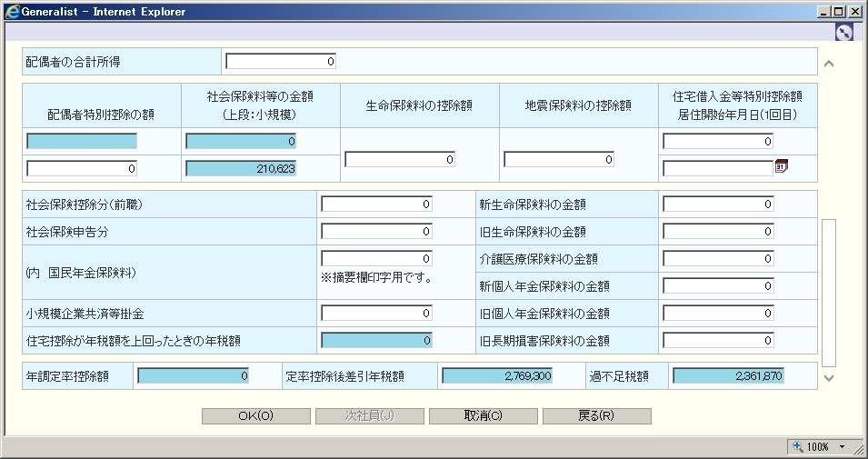Focus the 国民年金保険料 input field

[x=376, y=258]
